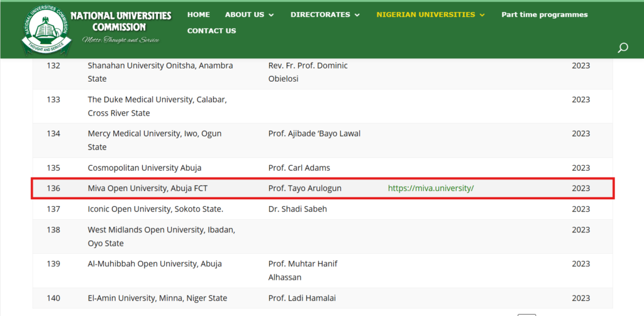The image size is (644, 316).
Task: Click the National Universities Commission logo
Action: (x=45, y=31)
